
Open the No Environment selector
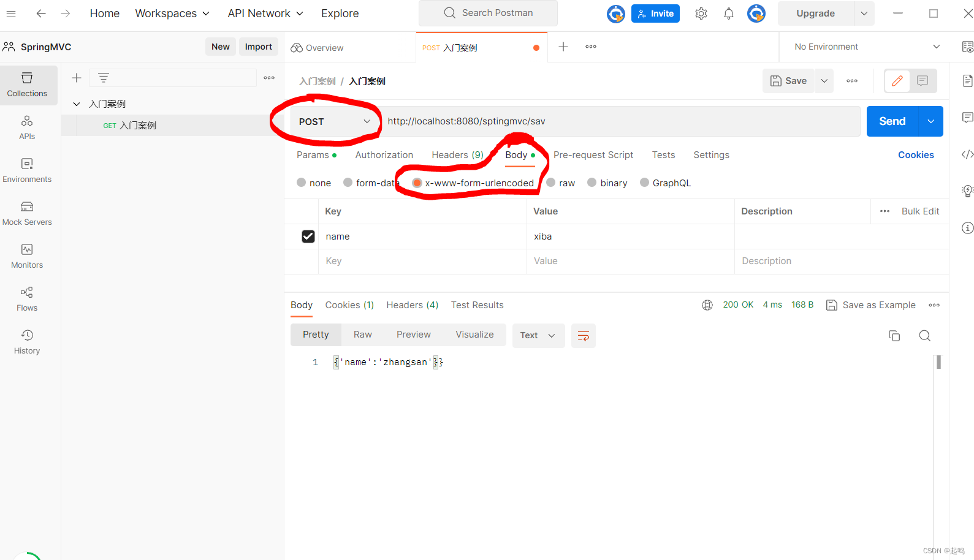[x=867, y=47]
